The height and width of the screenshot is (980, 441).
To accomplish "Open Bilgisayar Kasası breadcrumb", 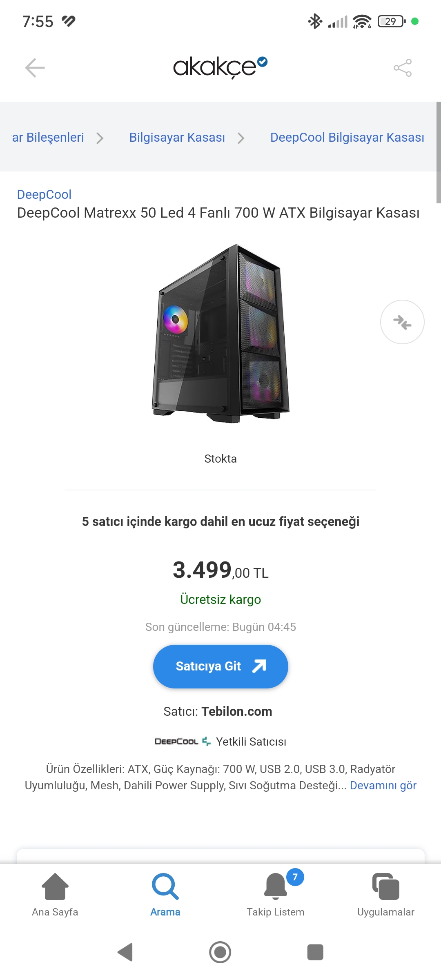I will 177,138.
